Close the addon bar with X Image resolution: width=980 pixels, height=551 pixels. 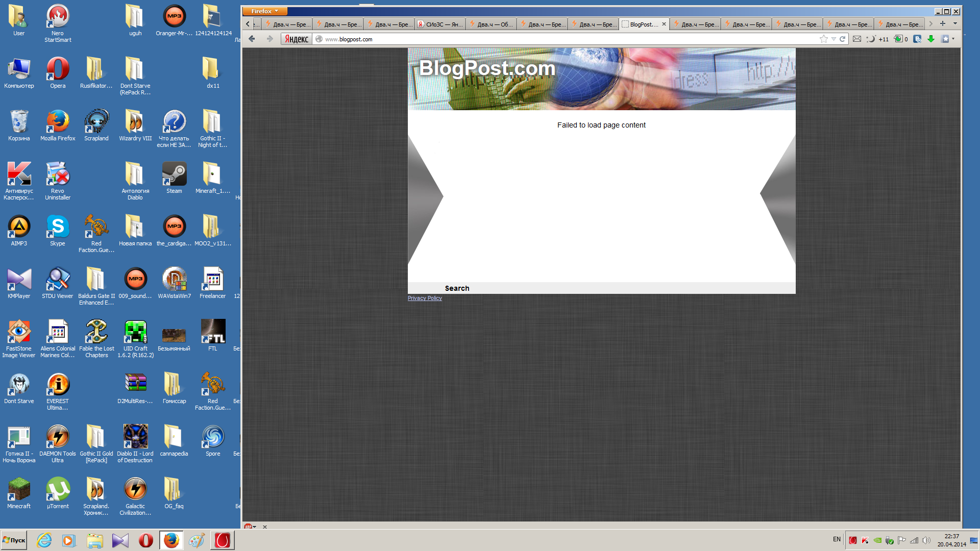click(x=265, y=527)
